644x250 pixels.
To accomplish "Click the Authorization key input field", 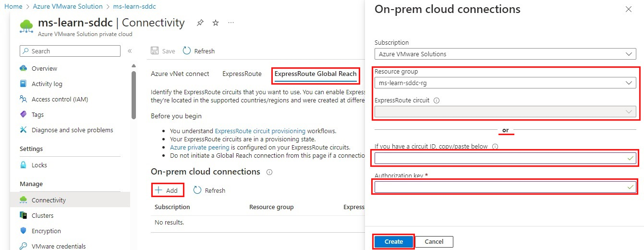I will 505,187.
